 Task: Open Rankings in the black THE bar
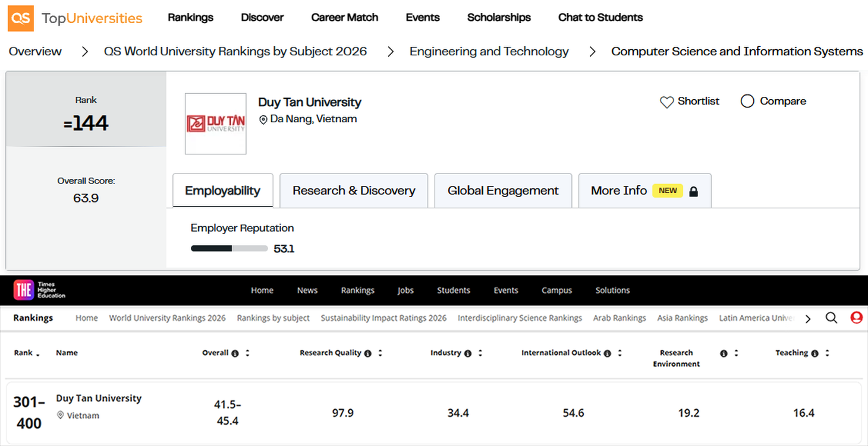coord(357,290)
